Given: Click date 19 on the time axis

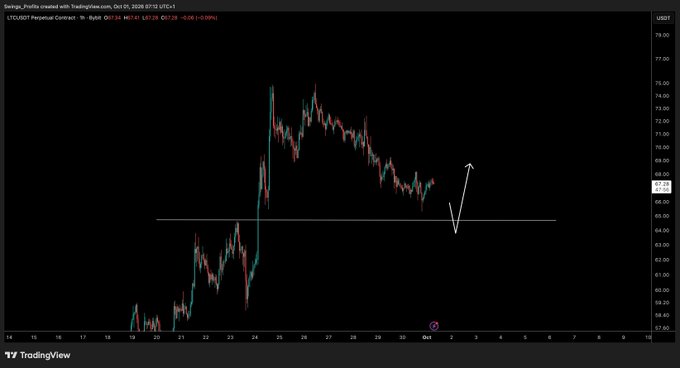Looking at the screenshot, I should pyautogui.click(x=132, y=337).
